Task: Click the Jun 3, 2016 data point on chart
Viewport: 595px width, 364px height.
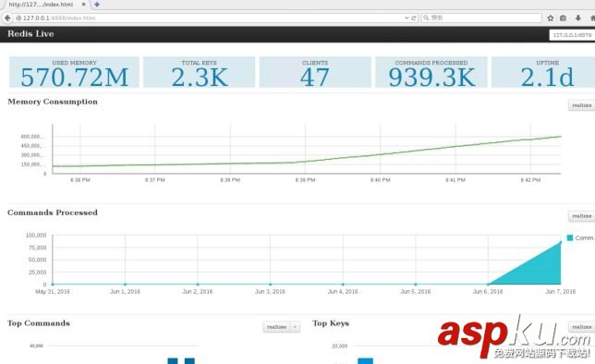Action: coord(270,284)
